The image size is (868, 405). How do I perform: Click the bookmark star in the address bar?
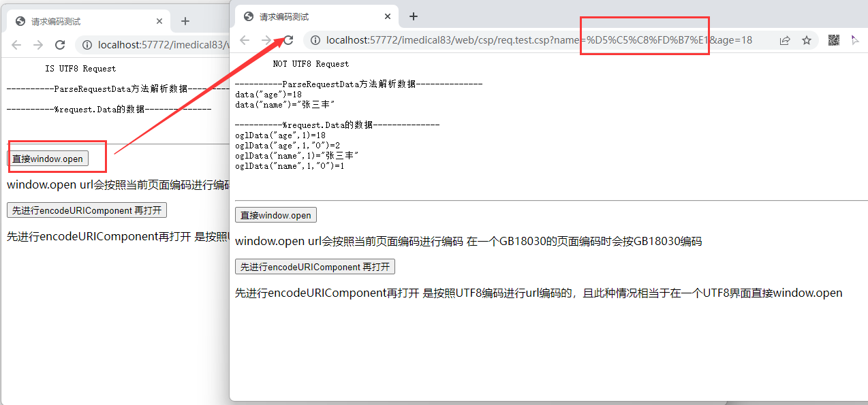(x=807, y=40)
